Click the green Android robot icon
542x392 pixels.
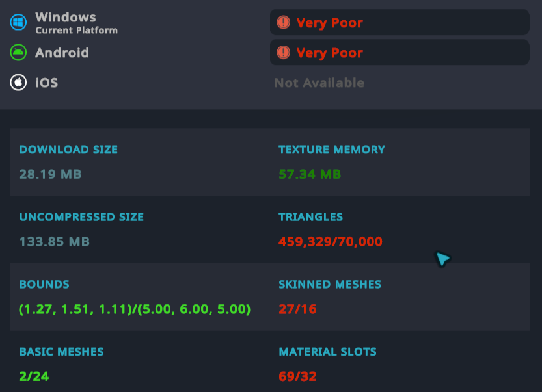point(18,52)
